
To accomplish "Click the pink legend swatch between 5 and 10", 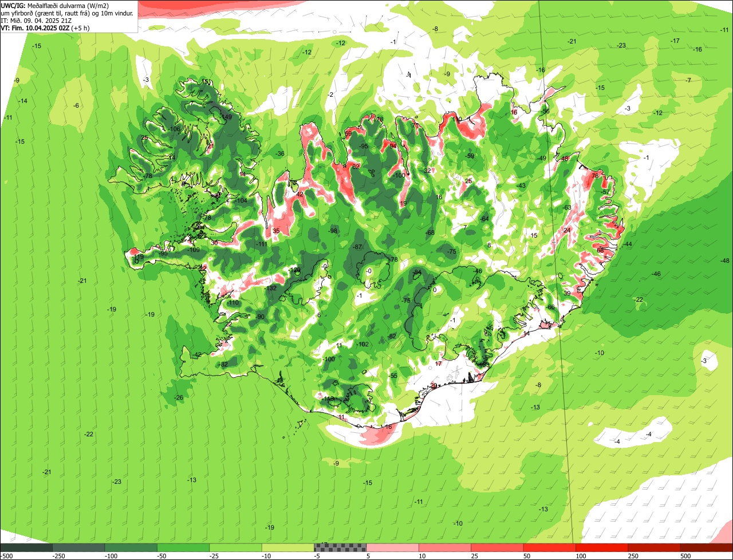I will pos(393,547).
